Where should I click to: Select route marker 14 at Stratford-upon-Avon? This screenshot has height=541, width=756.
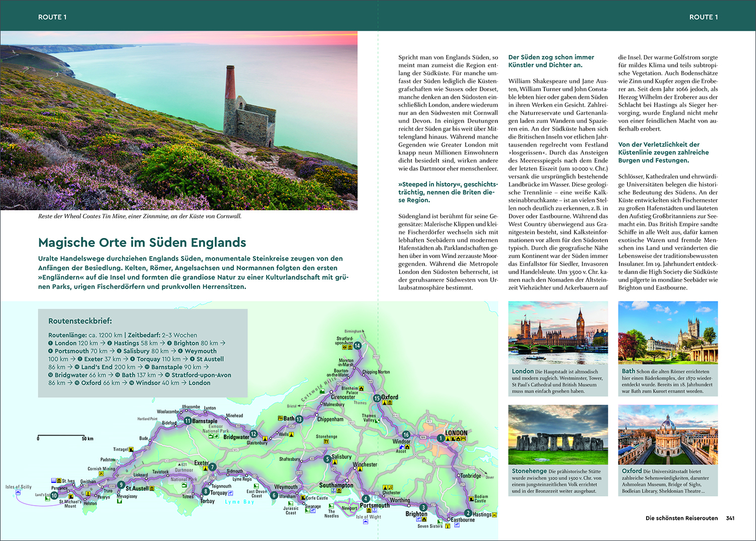pyautogui.click(x=357, y=345)
